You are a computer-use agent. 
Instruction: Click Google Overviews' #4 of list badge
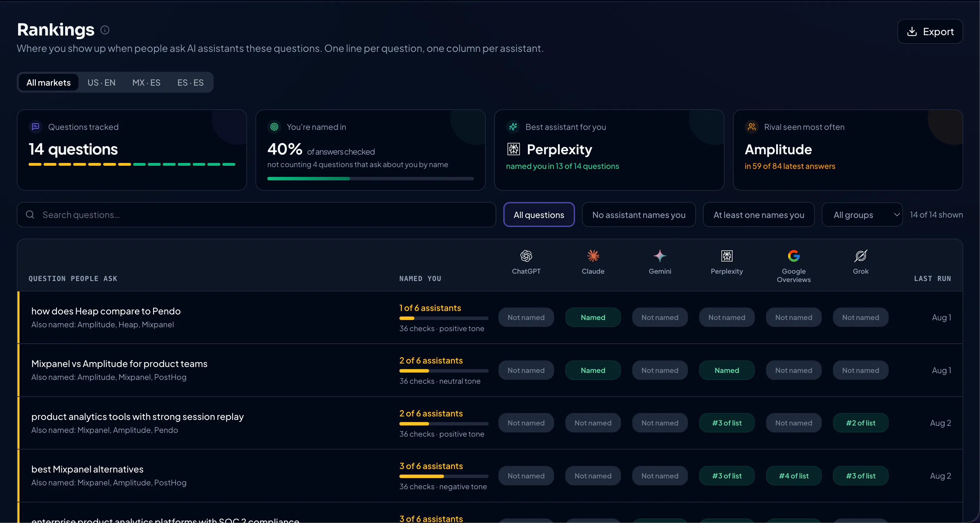click(794, 476)
